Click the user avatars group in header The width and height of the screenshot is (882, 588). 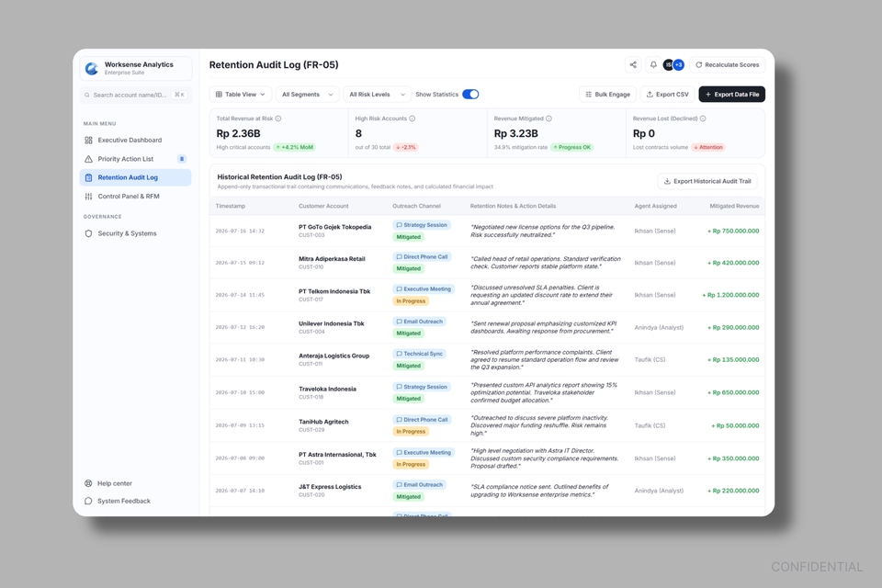[x=673, y=64]
